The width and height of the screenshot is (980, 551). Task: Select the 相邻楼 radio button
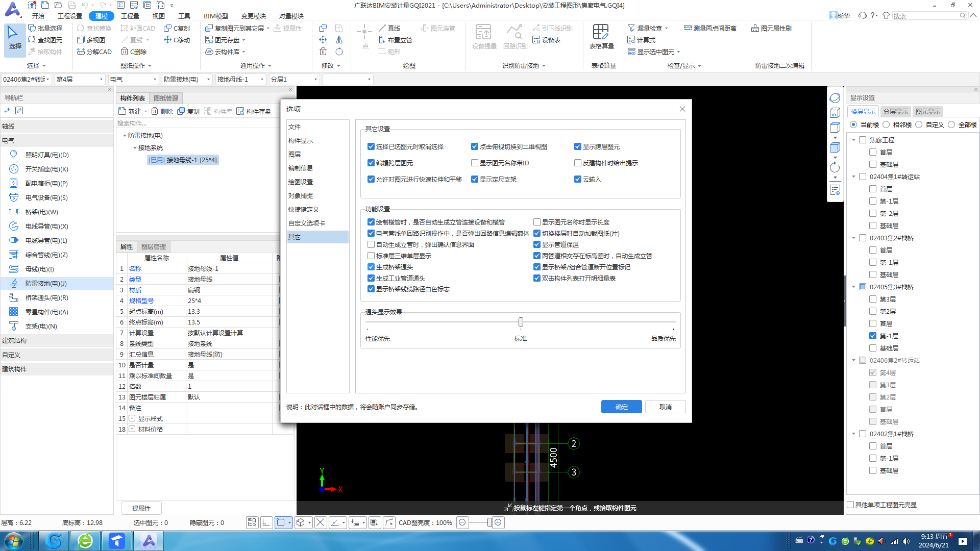(x=886, y=124)
